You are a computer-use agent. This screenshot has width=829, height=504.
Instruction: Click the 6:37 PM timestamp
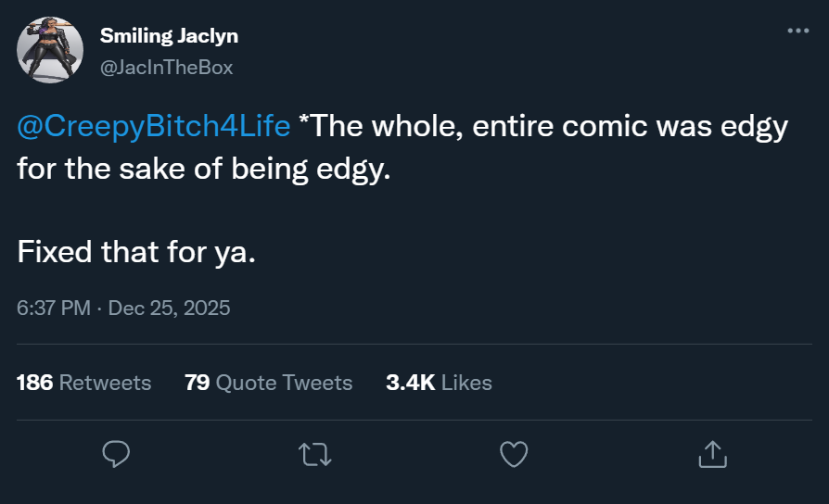click(x=53, y=308)
